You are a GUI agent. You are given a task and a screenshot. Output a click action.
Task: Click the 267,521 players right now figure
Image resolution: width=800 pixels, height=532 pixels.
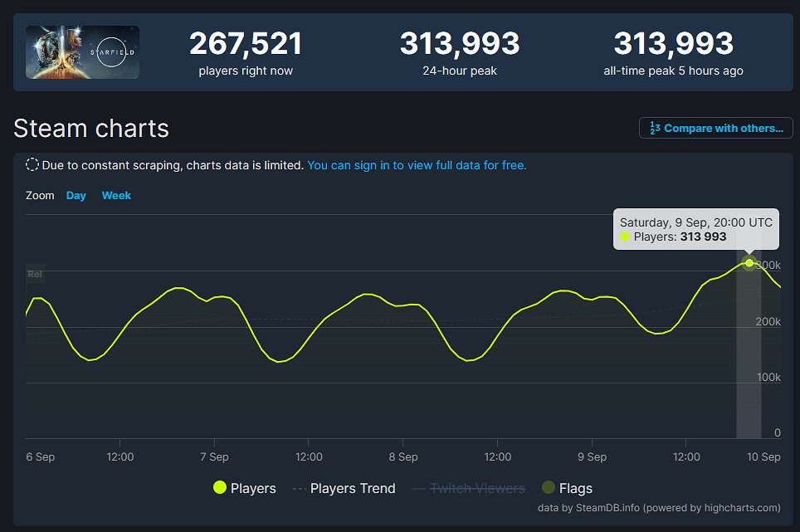[246, 44]
